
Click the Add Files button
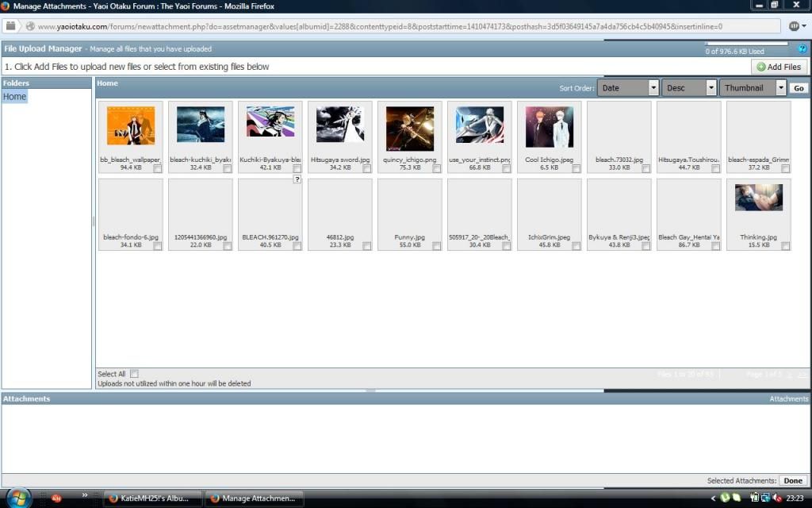coord(779,67)
